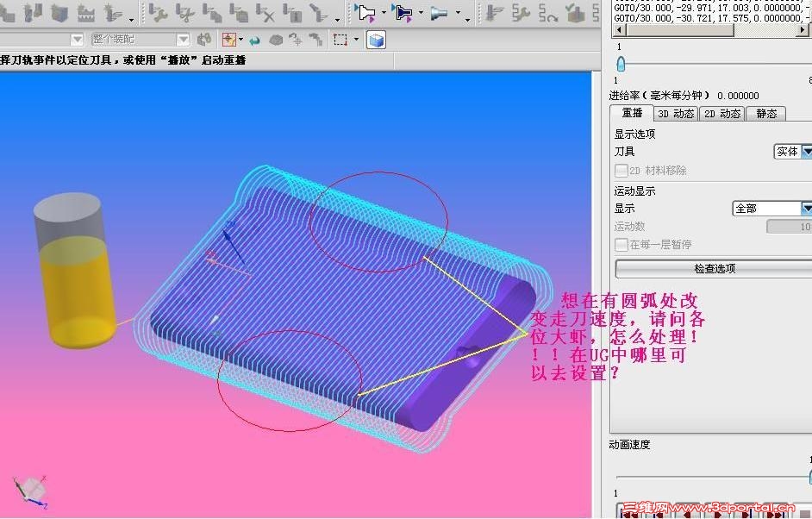Click the Edit Object wrench icon
812x519 pixels.
tap(158, 11)
